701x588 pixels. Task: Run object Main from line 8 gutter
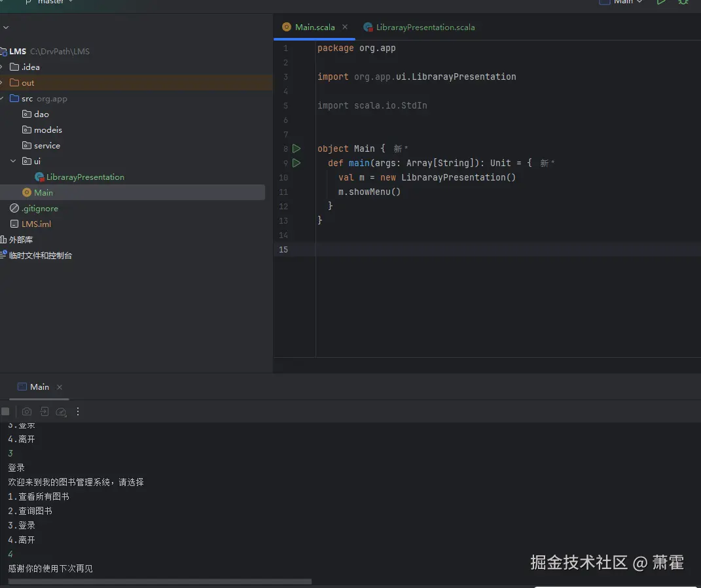tap(297, 148)
